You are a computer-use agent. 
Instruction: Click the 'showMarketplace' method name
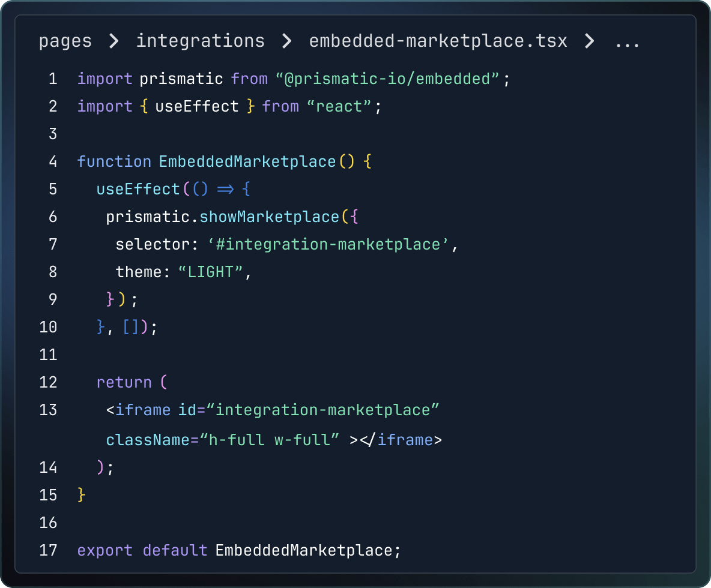(270, 217)
